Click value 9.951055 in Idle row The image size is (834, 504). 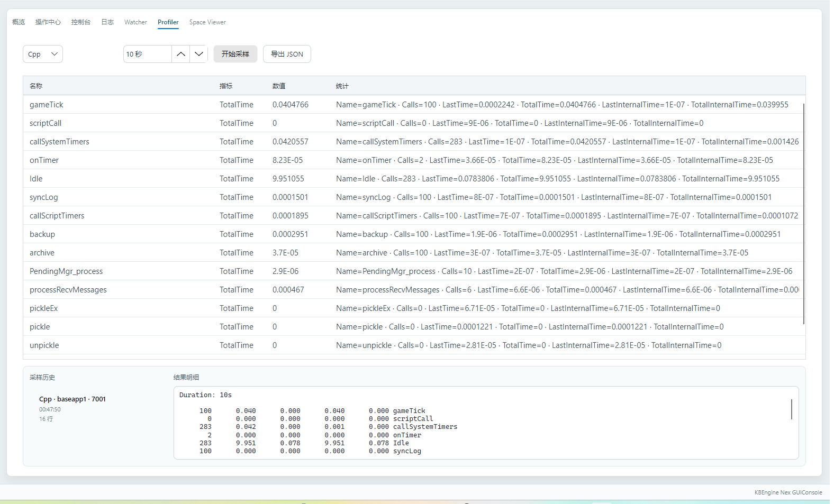(x=288, y=179)
